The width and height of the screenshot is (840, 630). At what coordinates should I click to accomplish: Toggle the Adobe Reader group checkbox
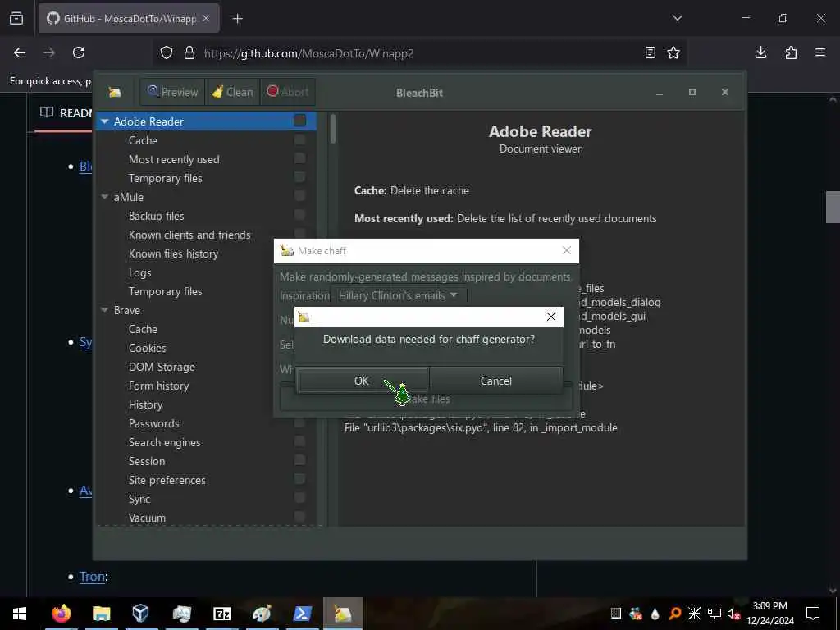coord(300,121)
